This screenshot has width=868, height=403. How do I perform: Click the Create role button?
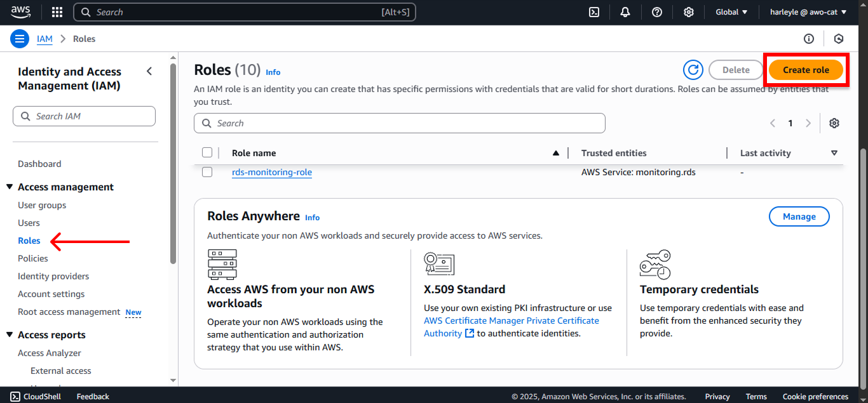[806, 70]
